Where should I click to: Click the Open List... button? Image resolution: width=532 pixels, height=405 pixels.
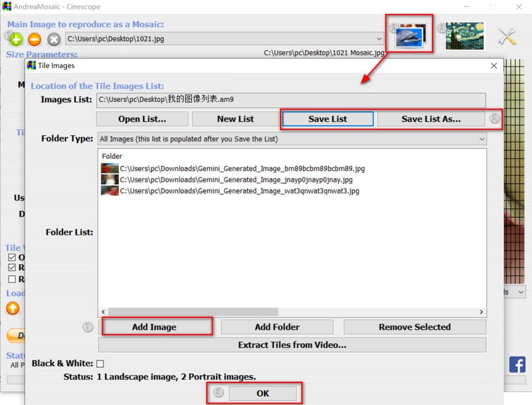(x=142, y=119)
